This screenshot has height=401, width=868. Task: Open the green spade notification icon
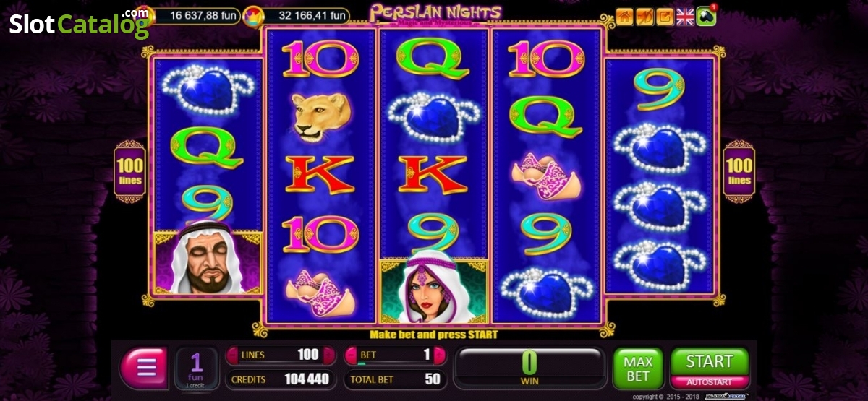point(706,16)
